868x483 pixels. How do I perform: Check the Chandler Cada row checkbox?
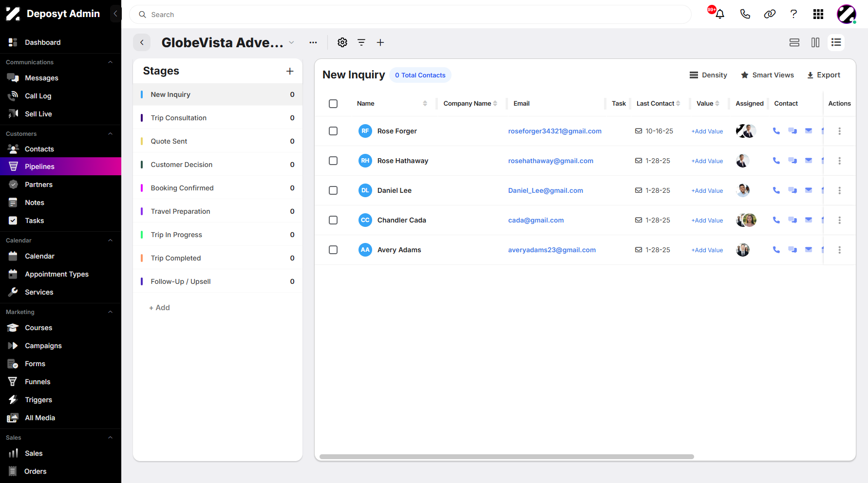pos(333,220)
